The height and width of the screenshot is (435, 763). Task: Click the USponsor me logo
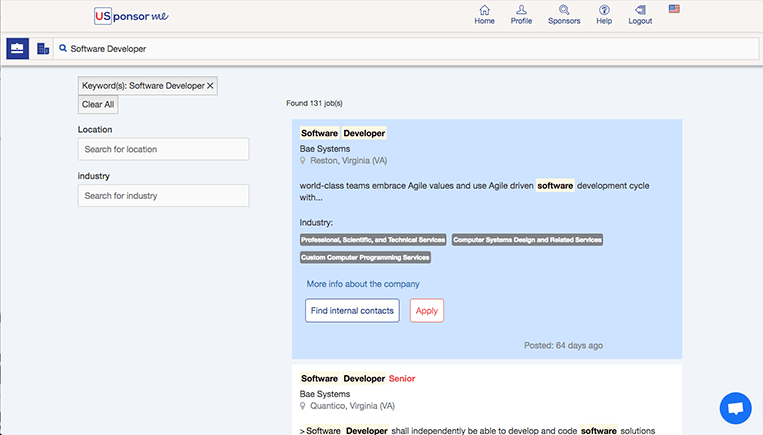coord(131,16)
